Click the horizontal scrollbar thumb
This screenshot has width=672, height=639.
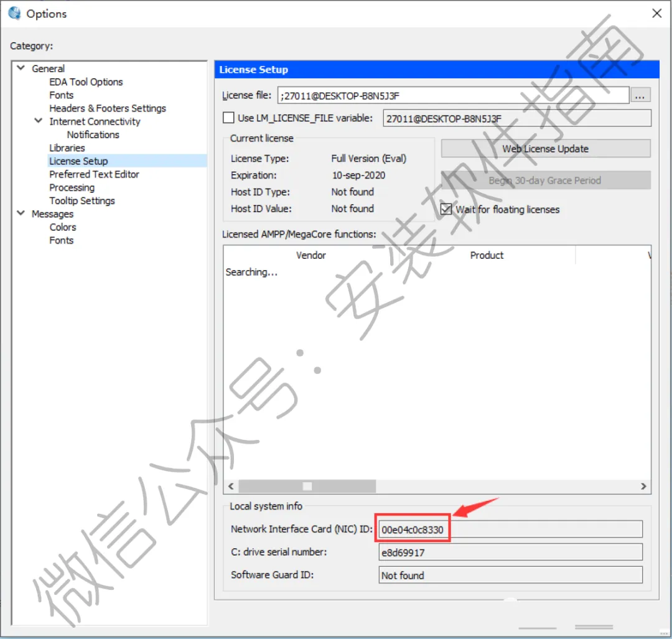tap(307, 487)
